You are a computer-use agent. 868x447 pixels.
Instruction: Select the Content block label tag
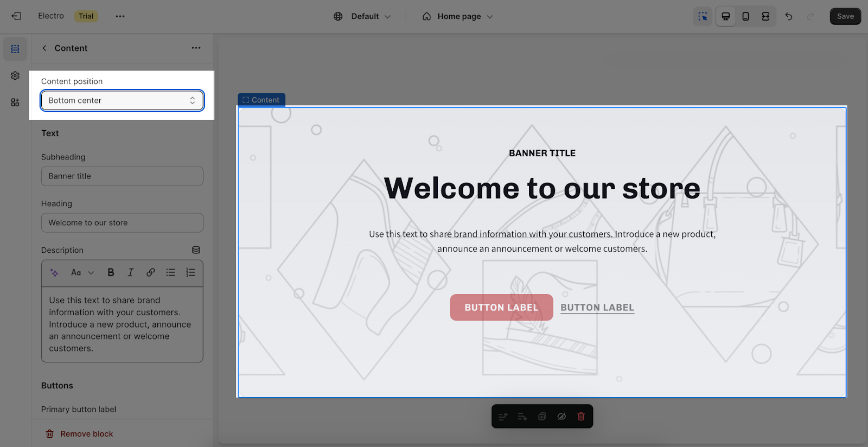pyautogui.click(x=261, y=100)
